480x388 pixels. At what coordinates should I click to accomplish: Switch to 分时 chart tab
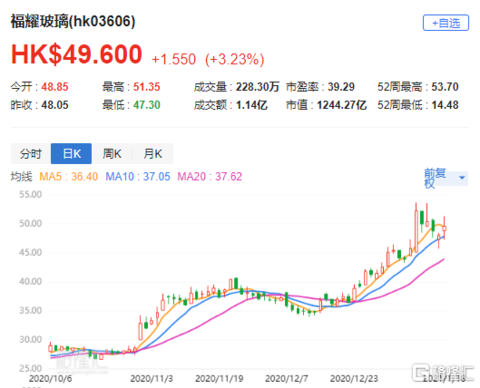coord(31,154)
